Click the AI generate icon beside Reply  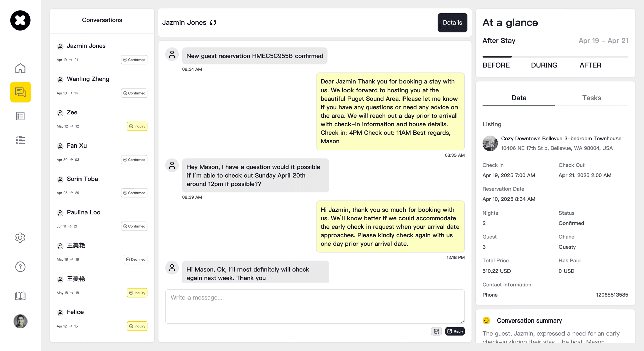click(x=436, y=331)
